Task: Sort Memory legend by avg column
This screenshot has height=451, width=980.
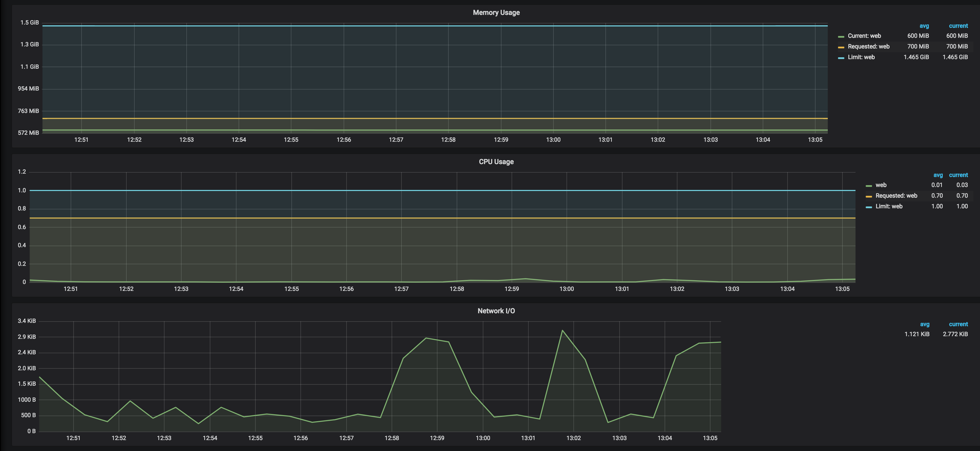Action: click(x=924, y=26)
